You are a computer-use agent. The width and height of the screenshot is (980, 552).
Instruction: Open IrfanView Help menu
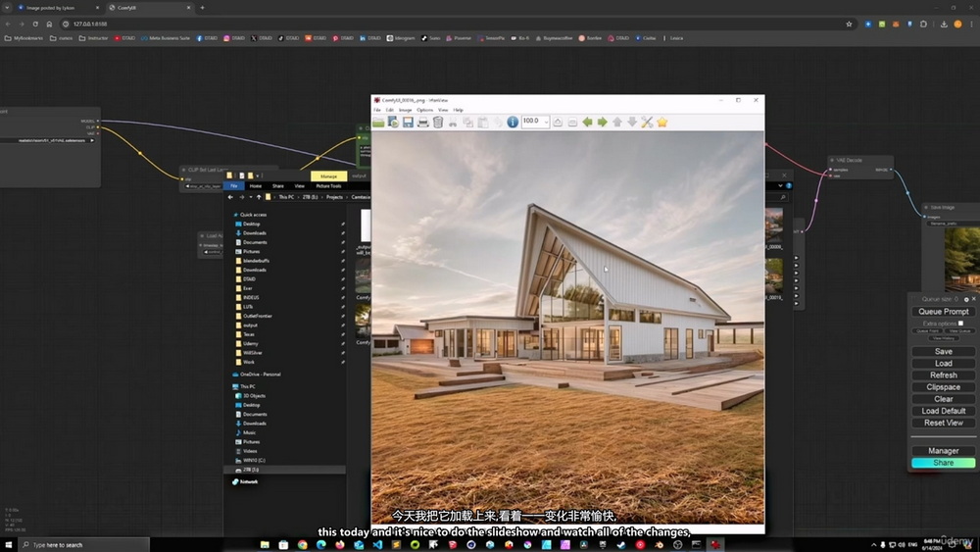tap(458, 110)
